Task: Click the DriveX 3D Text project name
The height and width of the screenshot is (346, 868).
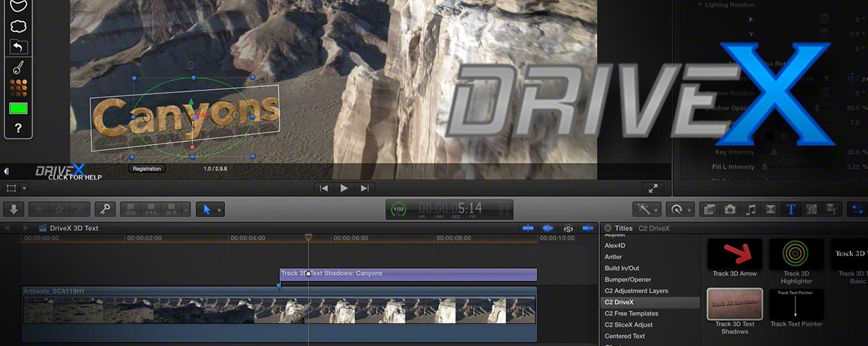Action: click(74, 228)
